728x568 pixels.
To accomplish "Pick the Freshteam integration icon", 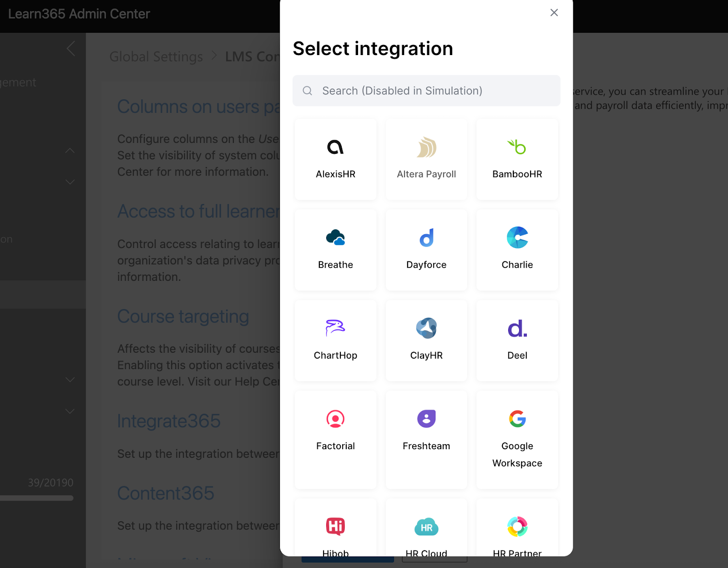I will pyautogui.click(x=426, y=419).
